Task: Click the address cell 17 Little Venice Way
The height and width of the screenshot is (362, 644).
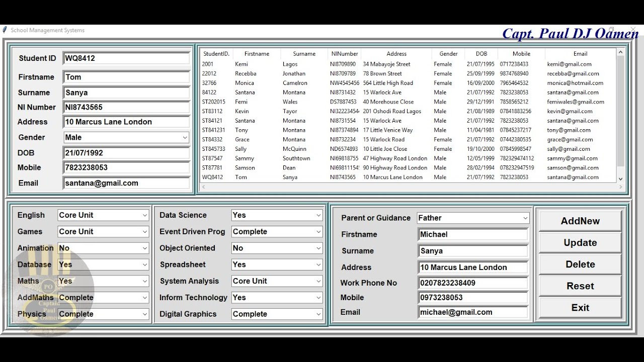Action: (388, 130)
